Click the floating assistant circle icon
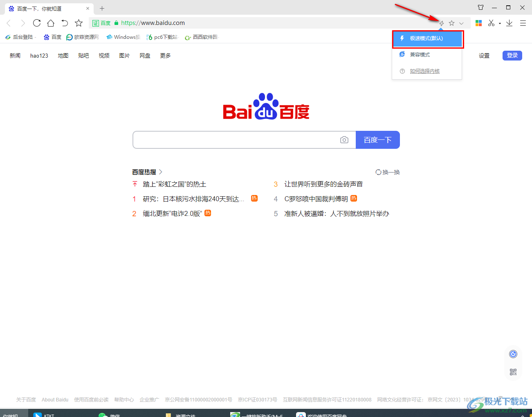The image size is (532, 417). pyautogui.click(x=513, y=354)
